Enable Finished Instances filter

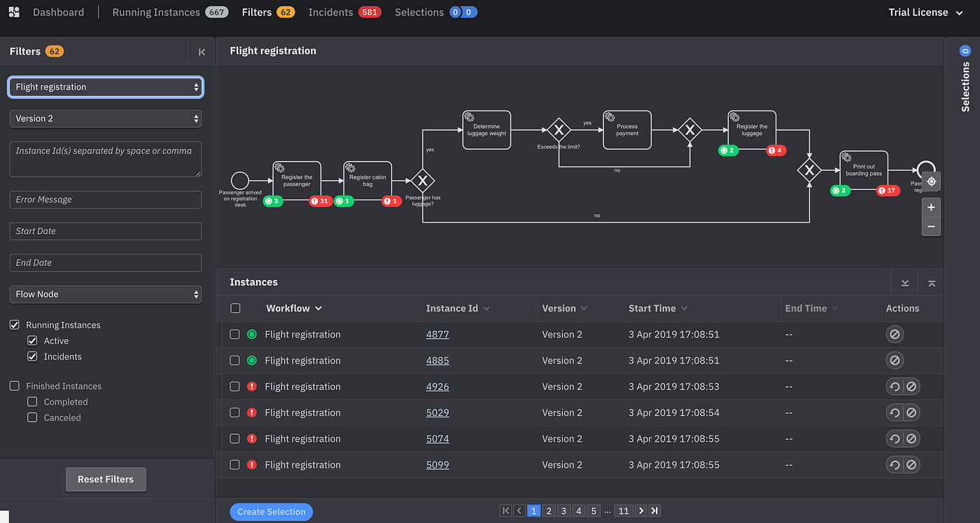14,386
